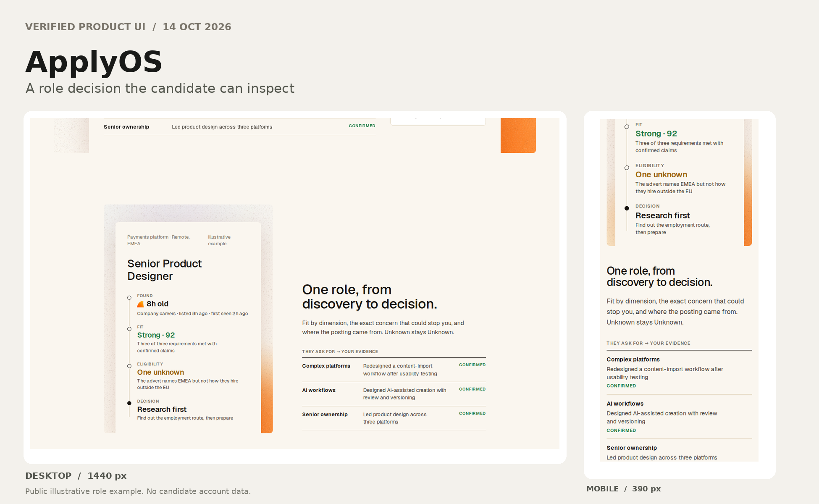Click "VERIFIED PRODUCT UI / 14 OCT 2026" header

click(128, 27)
